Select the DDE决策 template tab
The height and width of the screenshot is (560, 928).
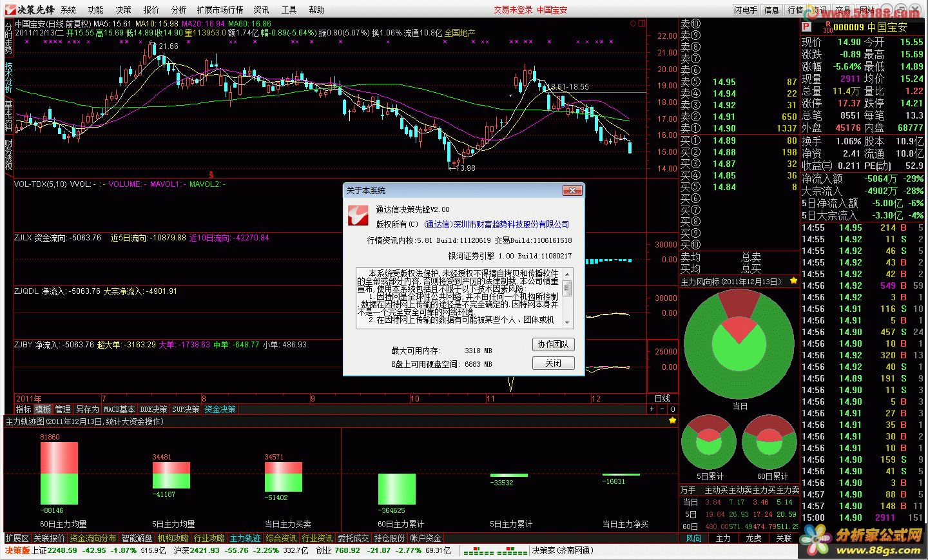[x=154, y=409]
